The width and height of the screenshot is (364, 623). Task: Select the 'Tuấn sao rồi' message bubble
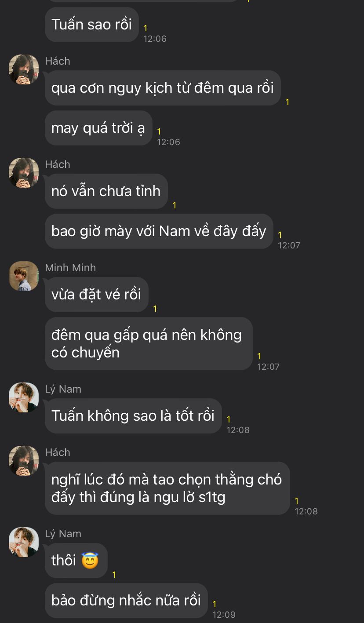[92, 25]
